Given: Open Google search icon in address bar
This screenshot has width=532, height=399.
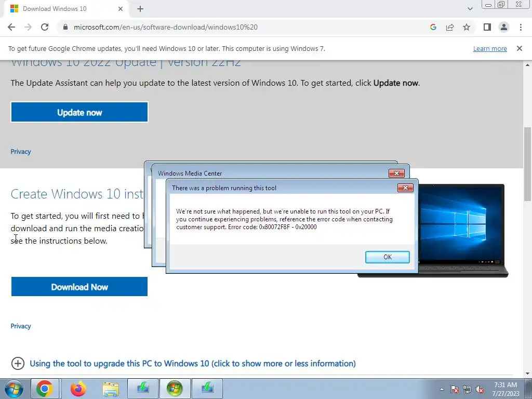Looking at the screenshot, I should click(x=433, y=27).
